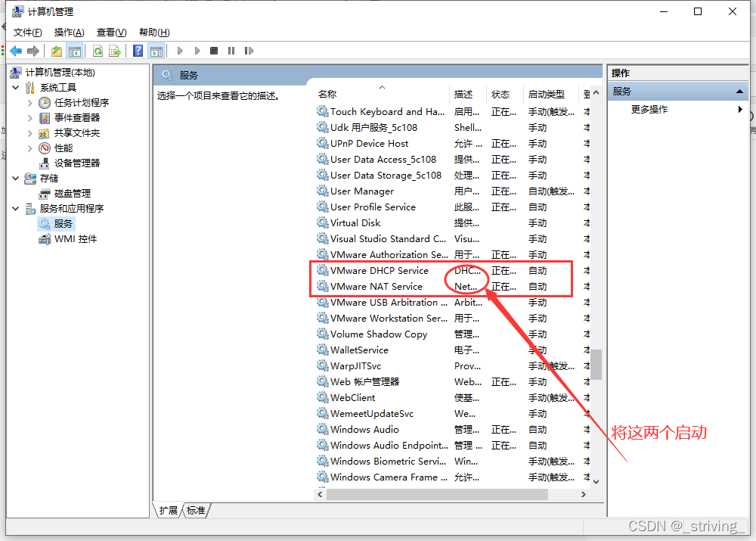
Task: Select Udk 用户服务_5c108 service
Action: [453, 128]
